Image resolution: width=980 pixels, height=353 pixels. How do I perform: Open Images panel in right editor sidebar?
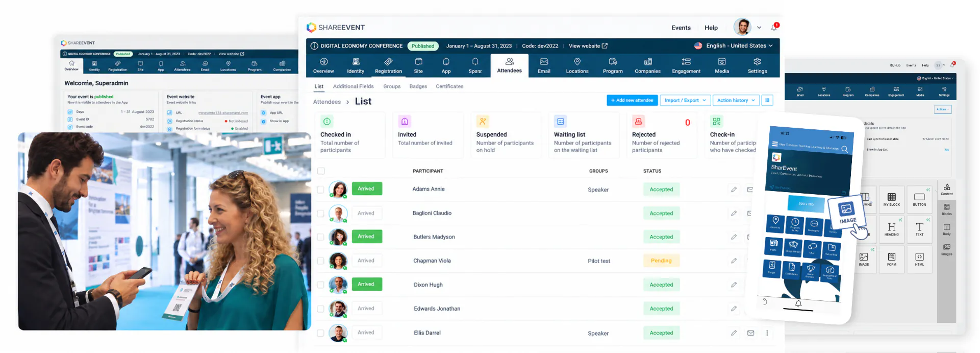coord(947,249)
